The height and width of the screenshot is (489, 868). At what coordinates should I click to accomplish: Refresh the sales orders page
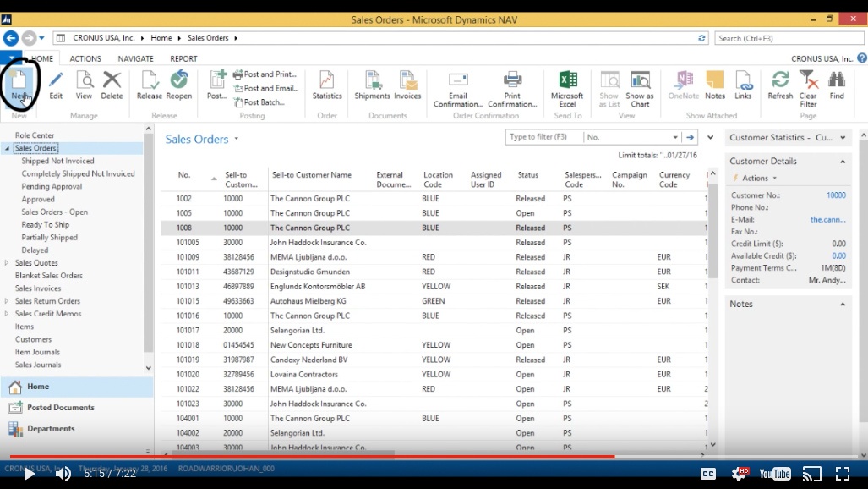[780, 88]
